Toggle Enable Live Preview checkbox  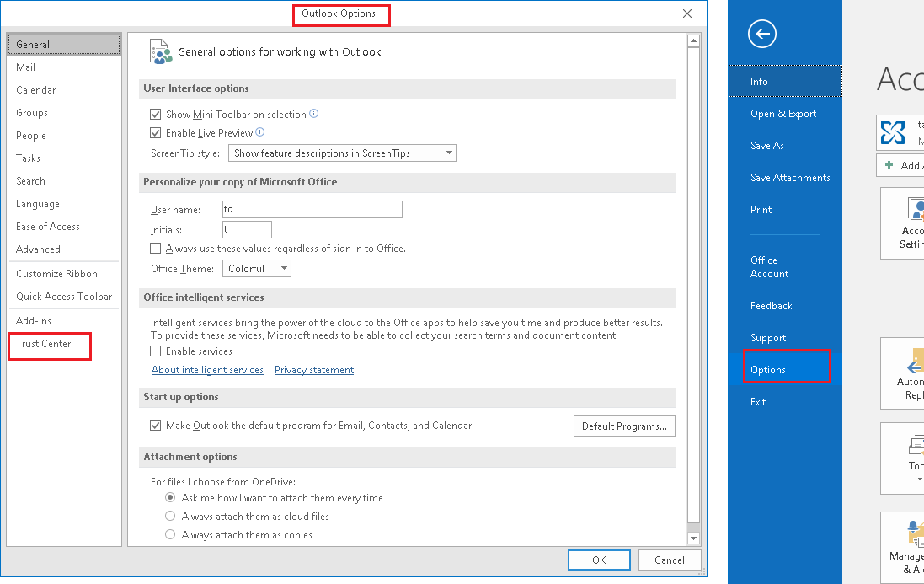pos(156,132)
